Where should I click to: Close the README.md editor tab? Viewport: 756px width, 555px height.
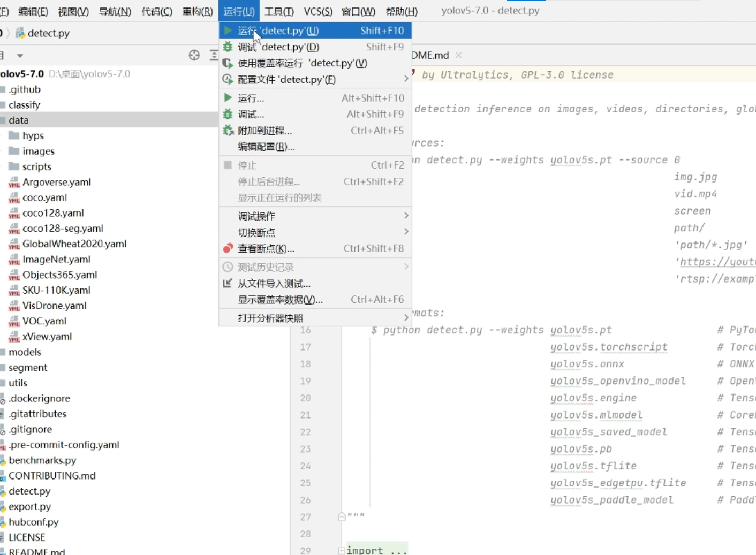click(458, 55)
